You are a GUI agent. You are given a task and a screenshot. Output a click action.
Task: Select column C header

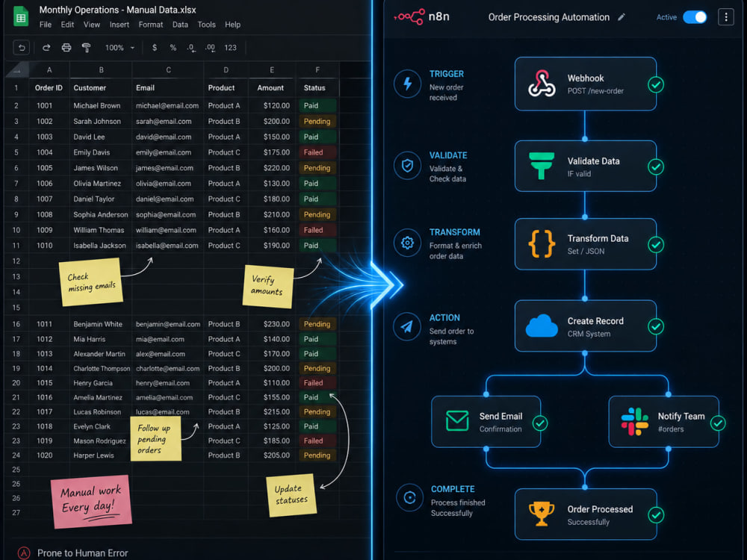point(168,70)
